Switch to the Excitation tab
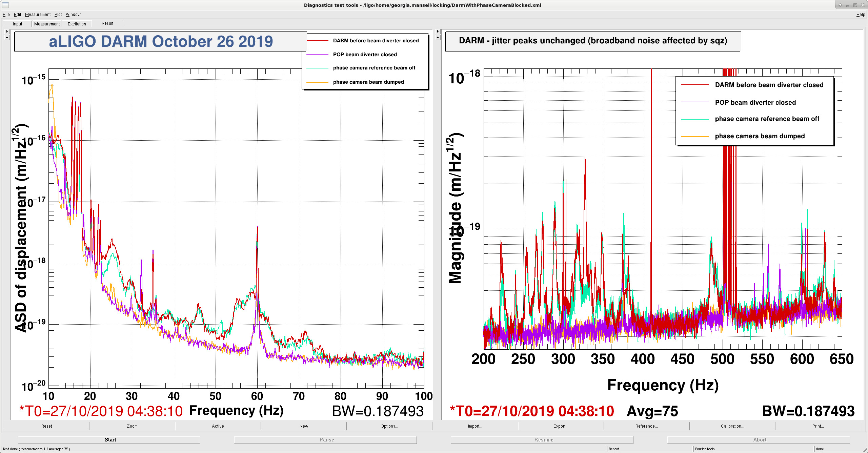868x453 pixels. pyautogui.click(x=77, y=24)
